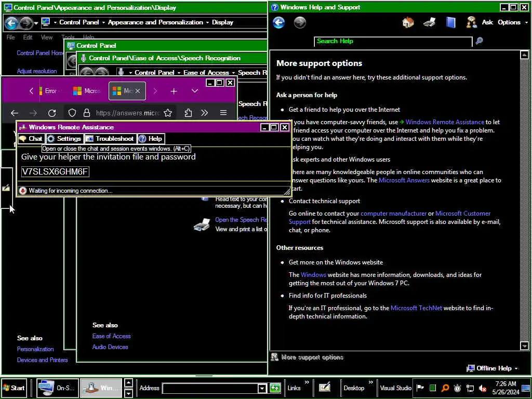Open Settings in Remote Assistance toolbar

tap(64, 138)
